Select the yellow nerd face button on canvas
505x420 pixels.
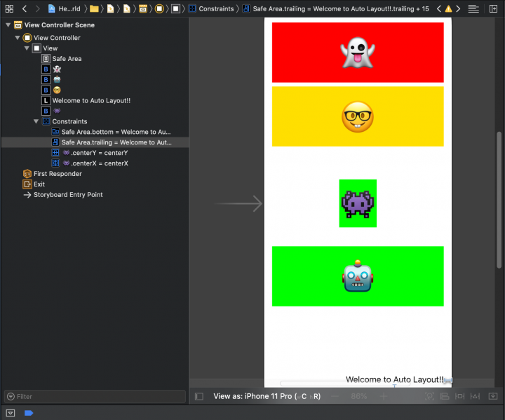coord(358,116)
